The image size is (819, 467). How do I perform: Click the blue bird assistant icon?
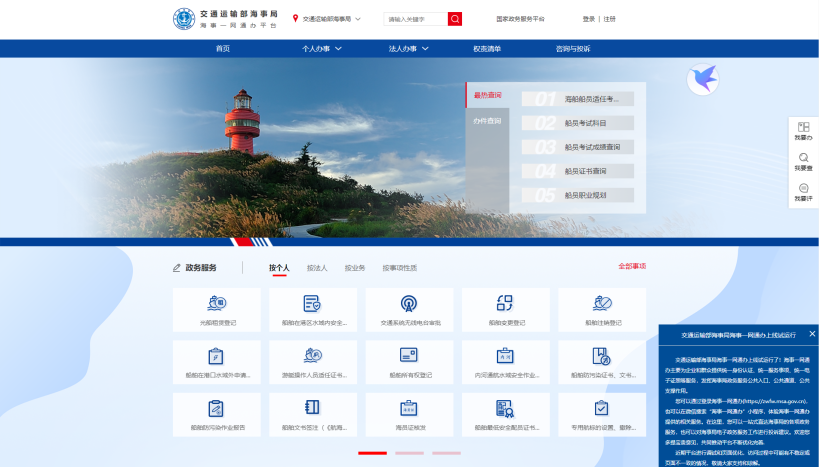pyautogui.click(x=703, y=80)
